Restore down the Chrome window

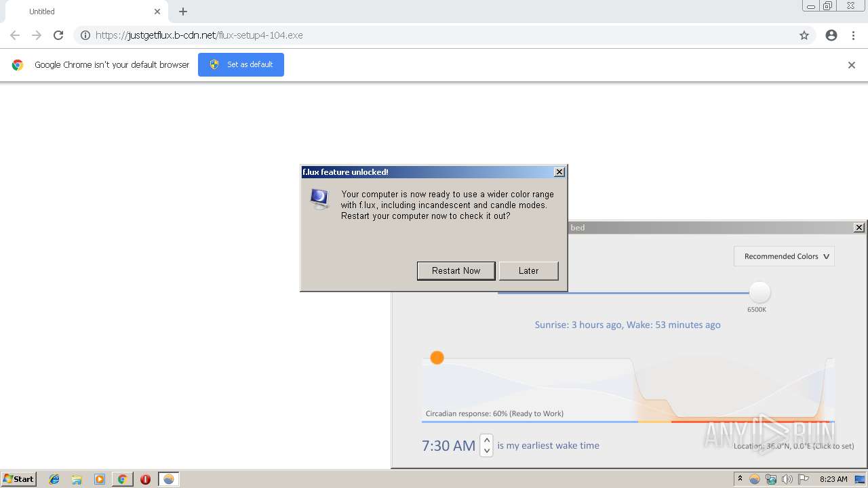click(x=828, y=6)
